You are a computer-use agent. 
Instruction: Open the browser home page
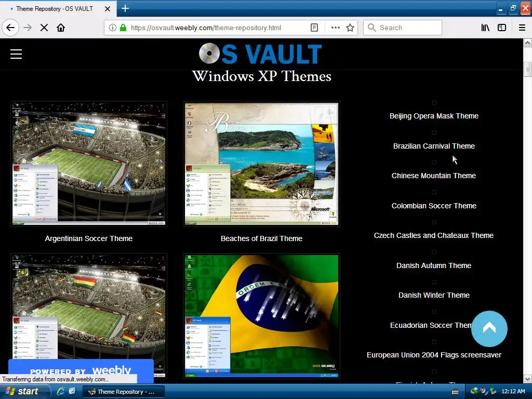tap(61, 28)
